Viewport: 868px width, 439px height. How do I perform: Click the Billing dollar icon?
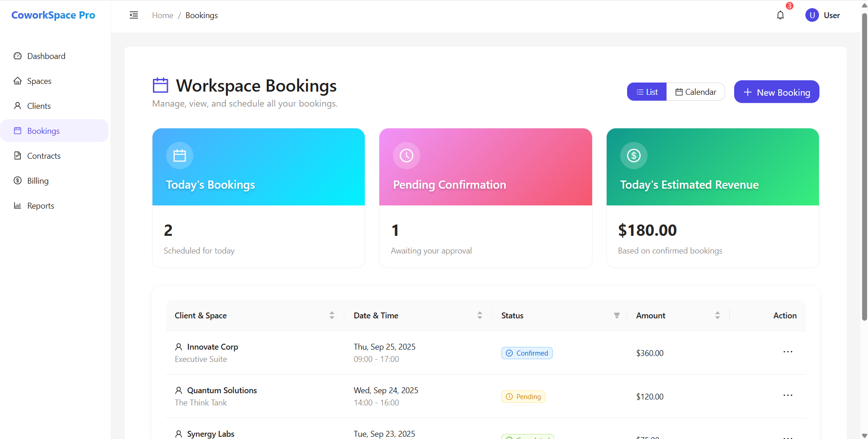point(18,181)
